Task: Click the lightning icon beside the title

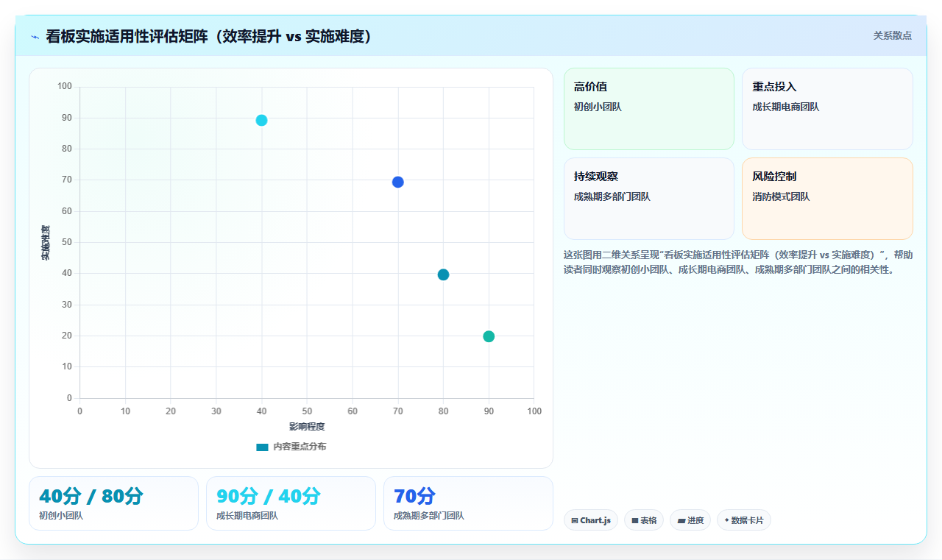Action: tap(35, 37)
